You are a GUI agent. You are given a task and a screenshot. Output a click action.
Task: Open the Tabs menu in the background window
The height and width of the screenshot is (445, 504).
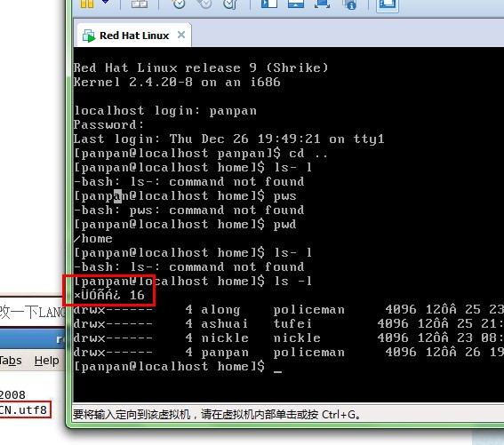11,361
